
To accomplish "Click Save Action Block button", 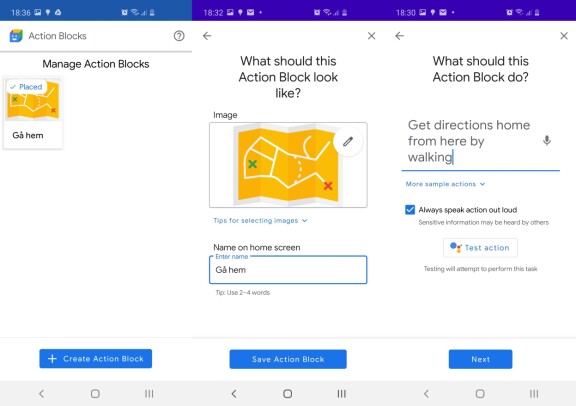I will point(288,359).
